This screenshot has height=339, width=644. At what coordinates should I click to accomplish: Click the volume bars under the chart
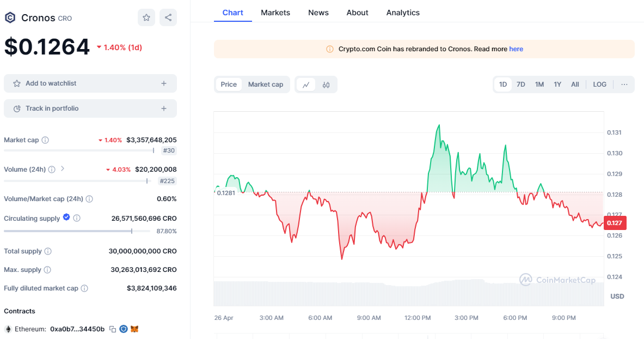pos(409,294)
